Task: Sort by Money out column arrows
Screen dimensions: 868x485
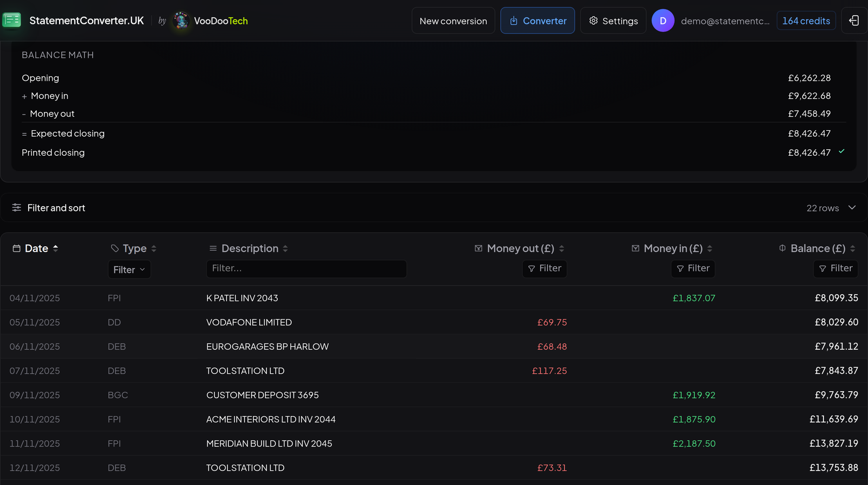Action: pos(561,248)
